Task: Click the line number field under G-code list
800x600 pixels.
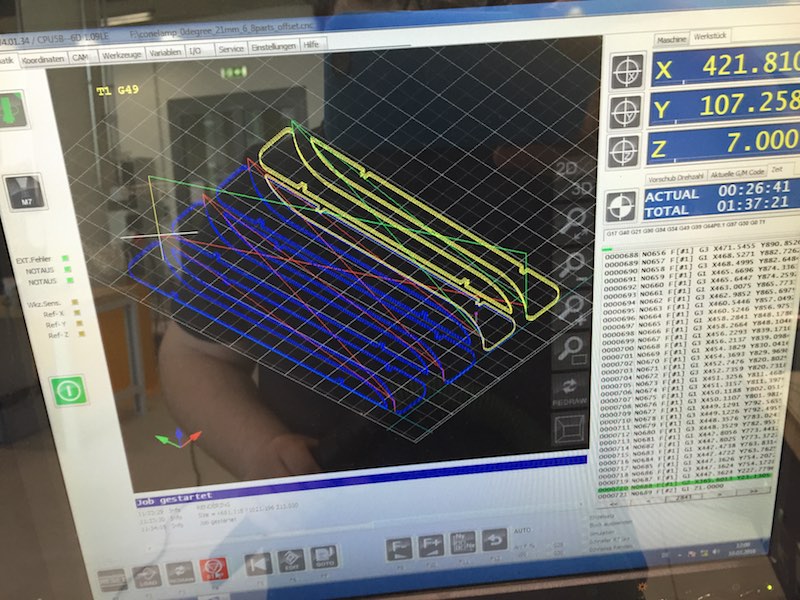Action: tap(685, 497)
